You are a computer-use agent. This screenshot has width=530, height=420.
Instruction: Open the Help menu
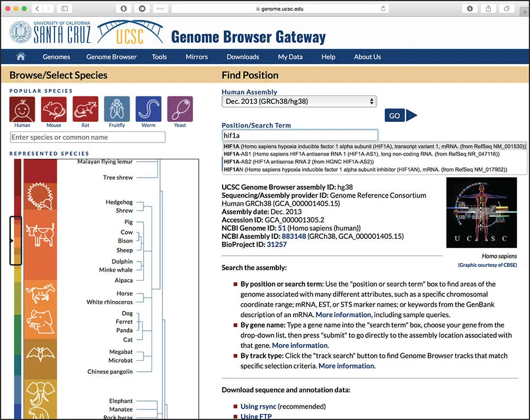(328, 57)
